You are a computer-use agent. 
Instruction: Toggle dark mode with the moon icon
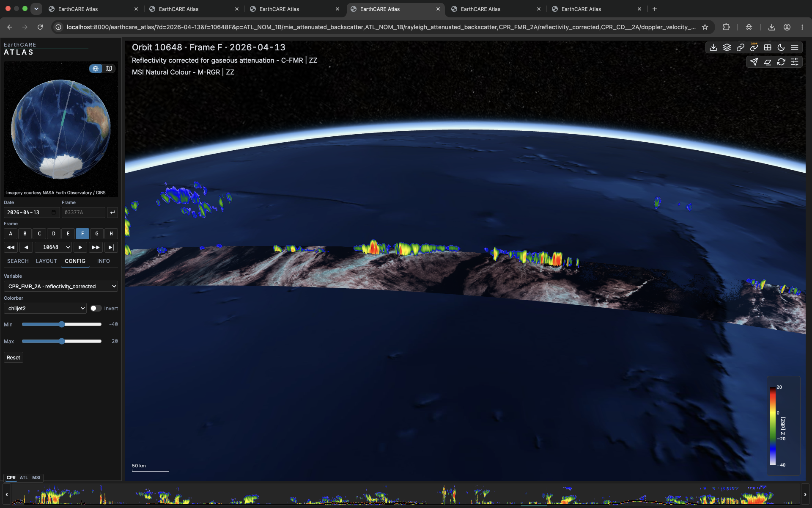tap(781, 47)
